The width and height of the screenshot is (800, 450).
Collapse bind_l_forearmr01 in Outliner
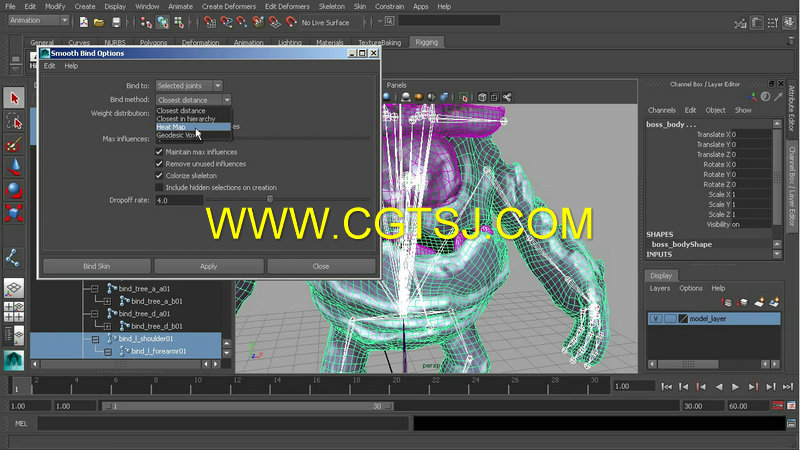pyautogui.click(x=108, y=352)
